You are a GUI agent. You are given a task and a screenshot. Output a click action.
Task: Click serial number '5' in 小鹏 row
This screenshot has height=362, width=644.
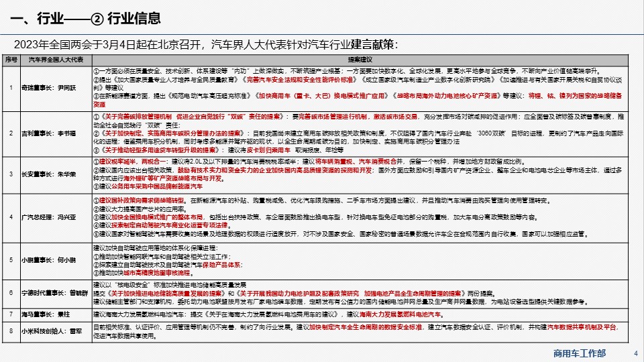[x=11, y=260]
